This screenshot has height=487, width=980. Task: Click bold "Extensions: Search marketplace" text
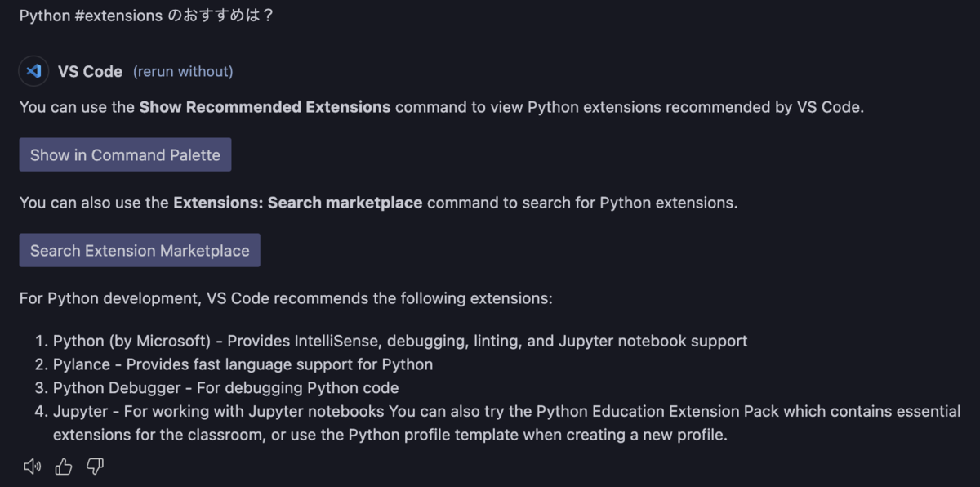point(298,203)
